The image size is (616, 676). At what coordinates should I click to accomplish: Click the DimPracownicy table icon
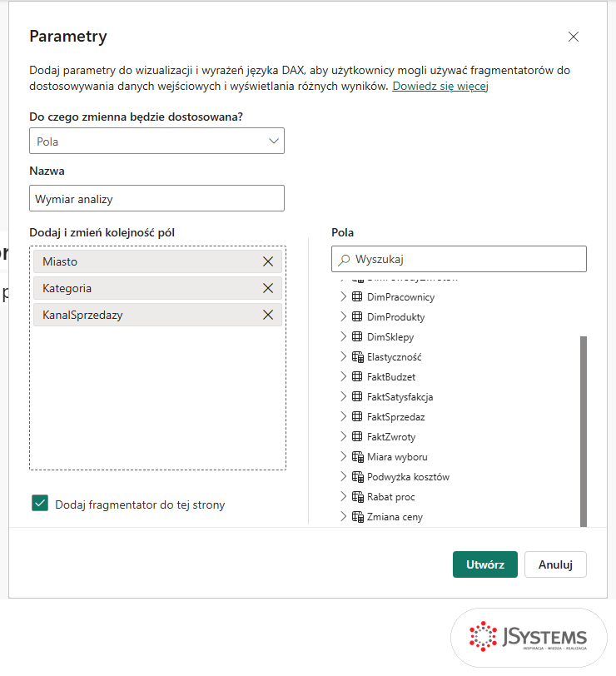357,296
